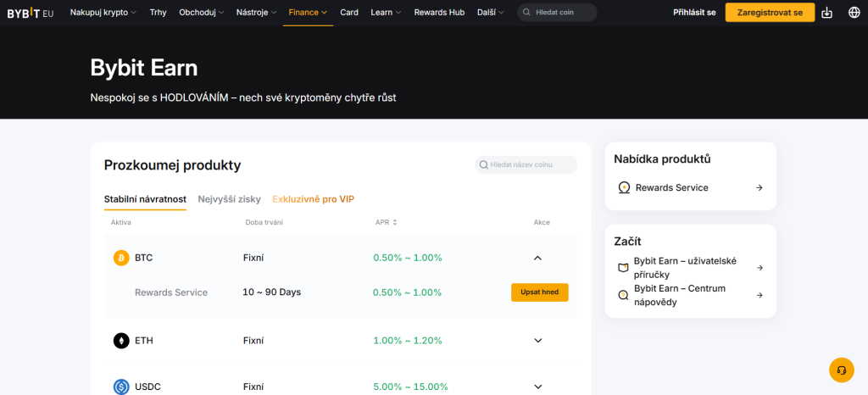Open Bybit Earn – Centrum nápovědy link

coord(690,295)
